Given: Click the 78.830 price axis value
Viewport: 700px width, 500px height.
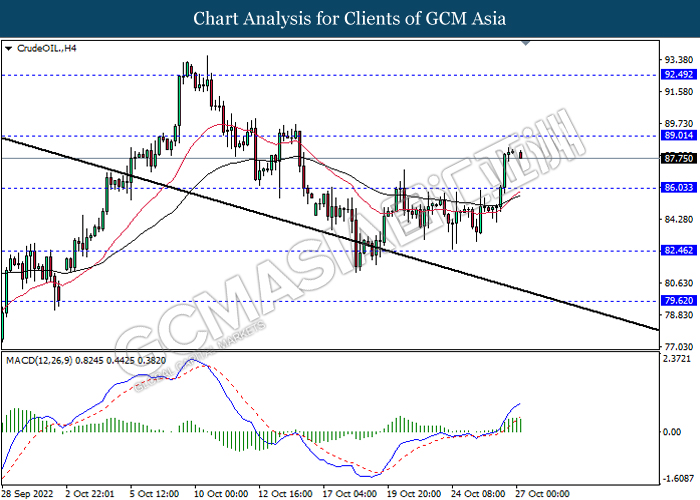Looking at the screenshot, I should [679, 315].
